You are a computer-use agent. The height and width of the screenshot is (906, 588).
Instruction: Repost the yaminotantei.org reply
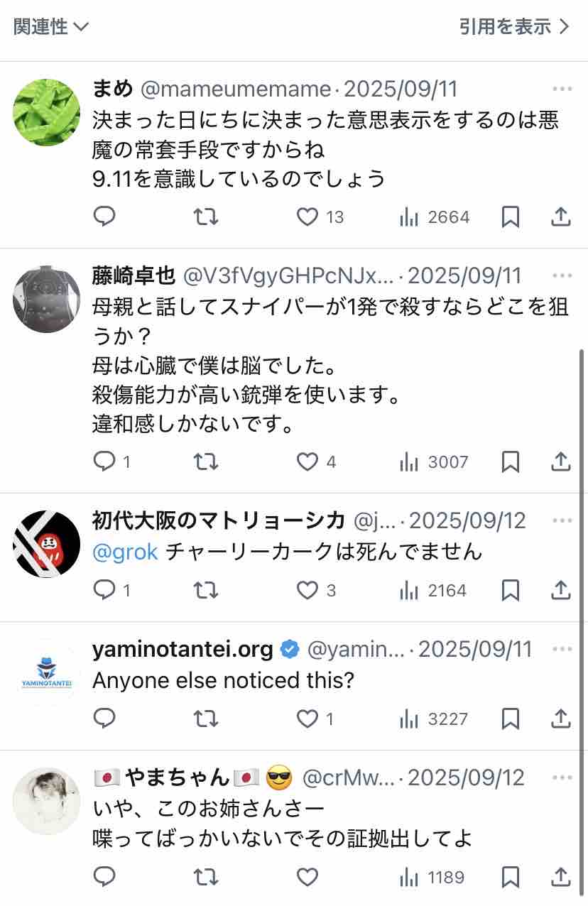pyautogui.click(x=206, y=719)
